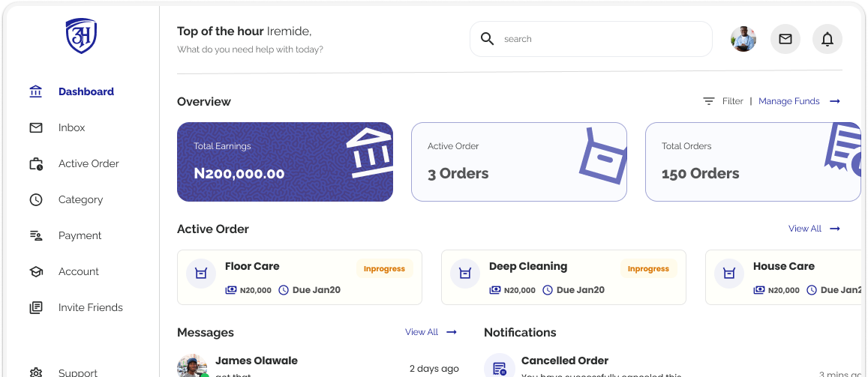Click the Cancelled Order notification icon
The image size is (868, 377).
pos(499,367)
